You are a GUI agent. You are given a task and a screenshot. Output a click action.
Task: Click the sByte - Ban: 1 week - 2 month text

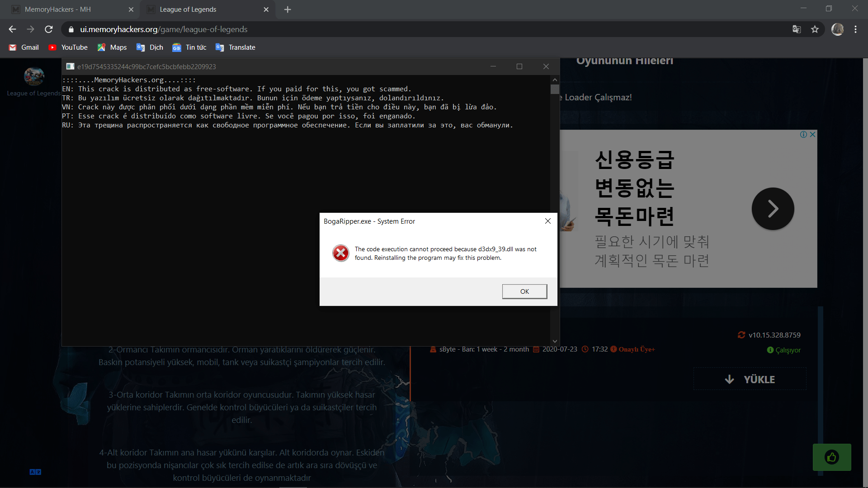pyautogui.click(x=484, y=349)
